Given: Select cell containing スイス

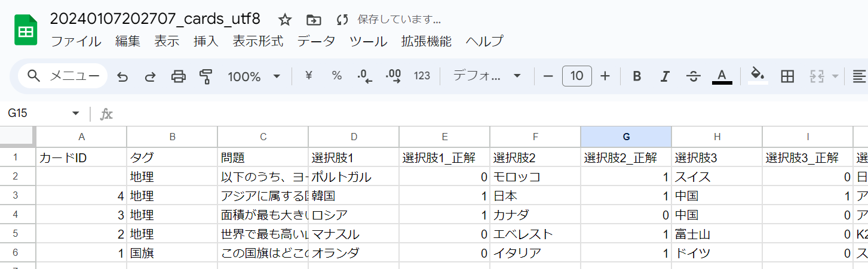Looking at the screenshot, I should [x=717, y=177].
